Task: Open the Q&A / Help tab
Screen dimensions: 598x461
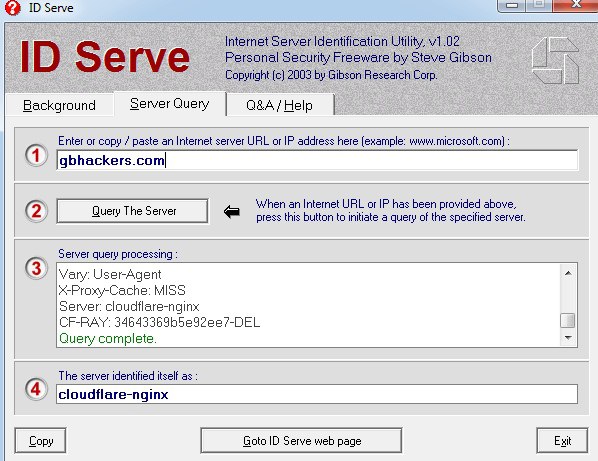Action: pos(280,105)
